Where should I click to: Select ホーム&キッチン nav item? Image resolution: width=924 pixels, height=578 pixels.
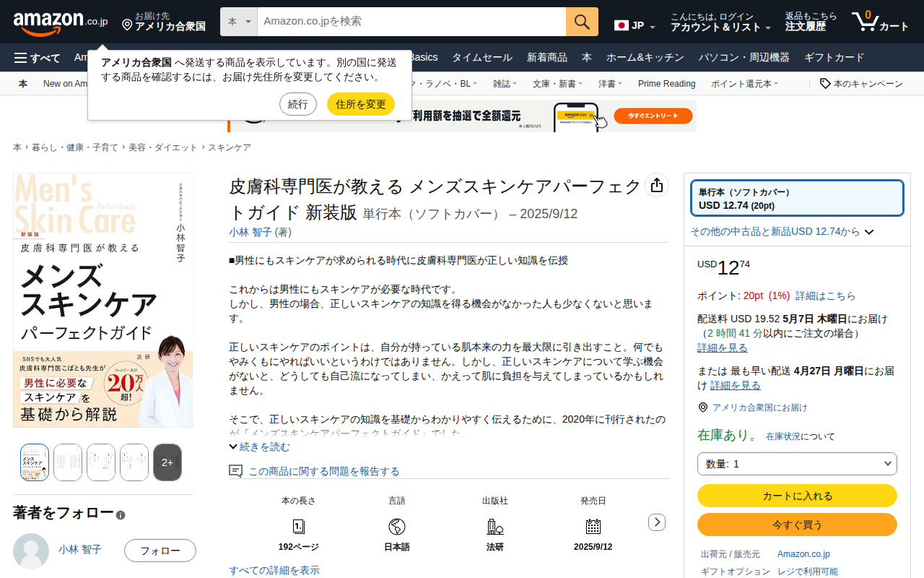[x=645, y=58]
